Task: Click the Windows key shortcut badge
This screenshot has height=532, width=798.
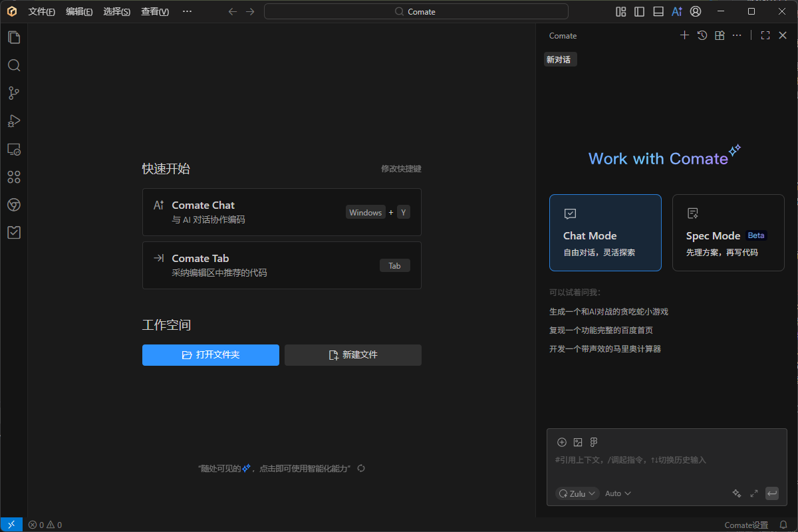Action: (x=366, y=213)
